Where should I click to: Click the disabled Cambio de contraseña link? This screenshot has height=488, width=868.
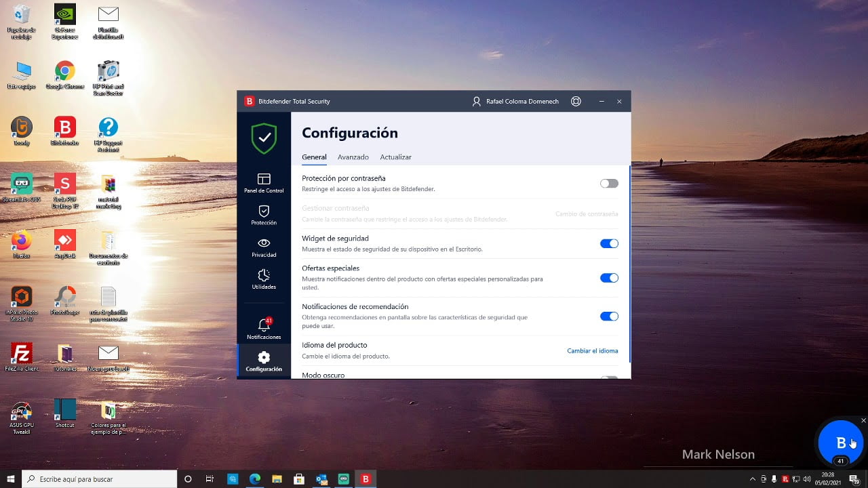(x=587, y=213)
